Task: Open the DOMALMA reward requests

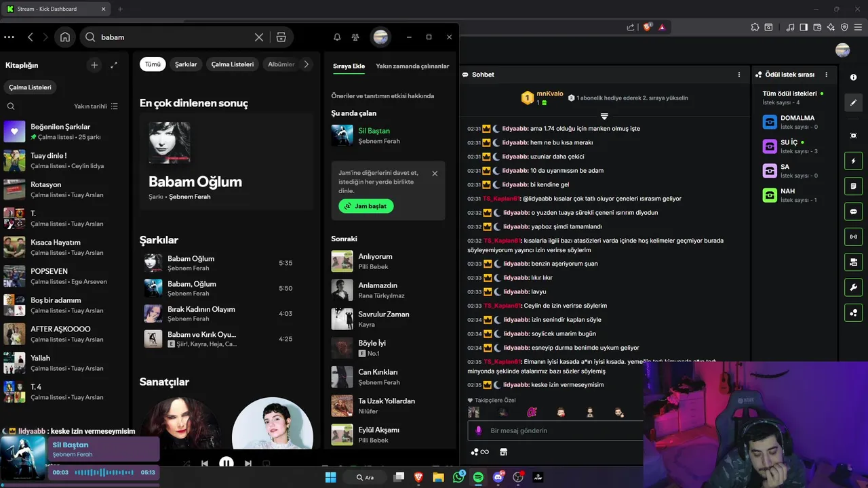Action: tap(793, 122)
